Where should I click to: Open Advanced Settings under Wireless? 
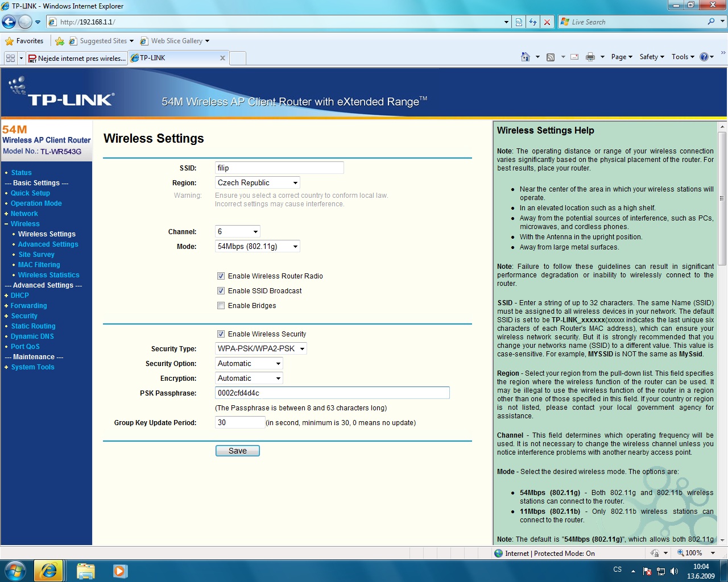(48, 244)
